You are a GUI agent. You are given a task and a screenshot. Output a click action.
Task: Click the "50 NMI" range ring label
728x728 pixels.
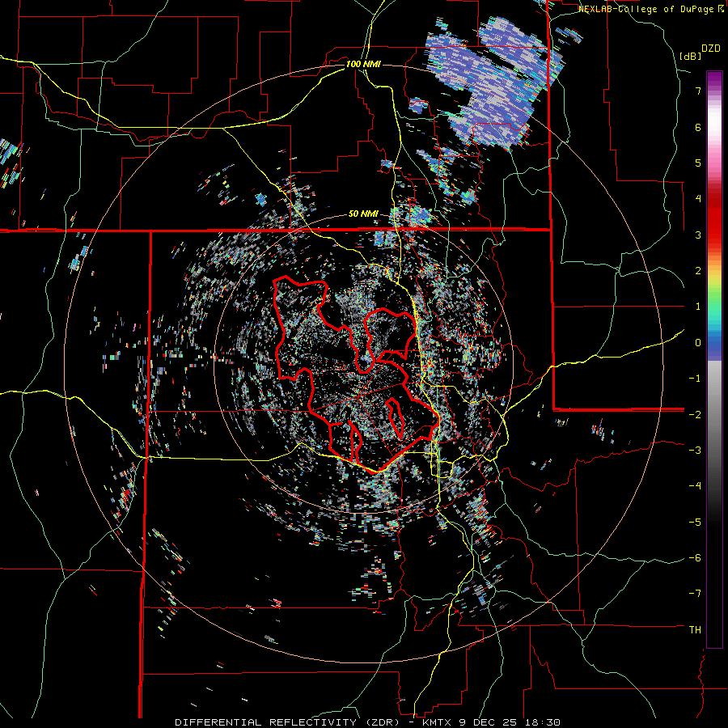363,214
